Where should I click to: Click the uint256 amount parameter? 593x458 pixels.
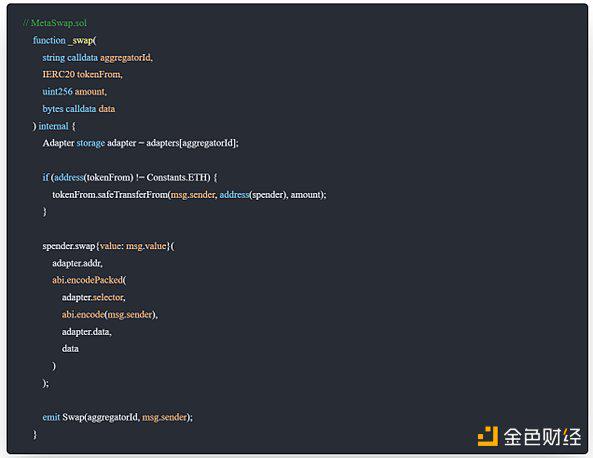click(x=75, y=92)
